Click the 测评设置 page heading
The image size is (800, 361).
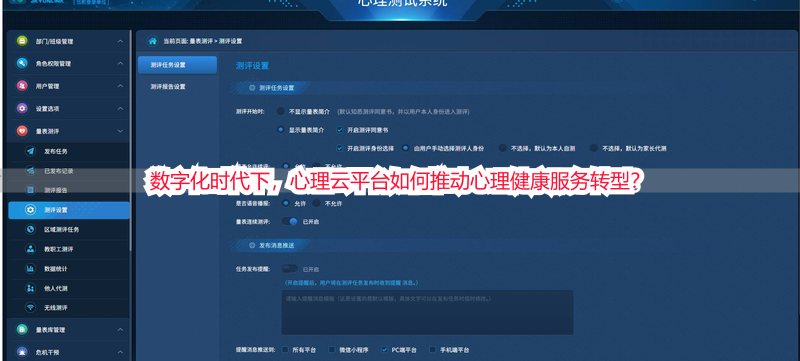pyautogui.click(x=252, y=66)
